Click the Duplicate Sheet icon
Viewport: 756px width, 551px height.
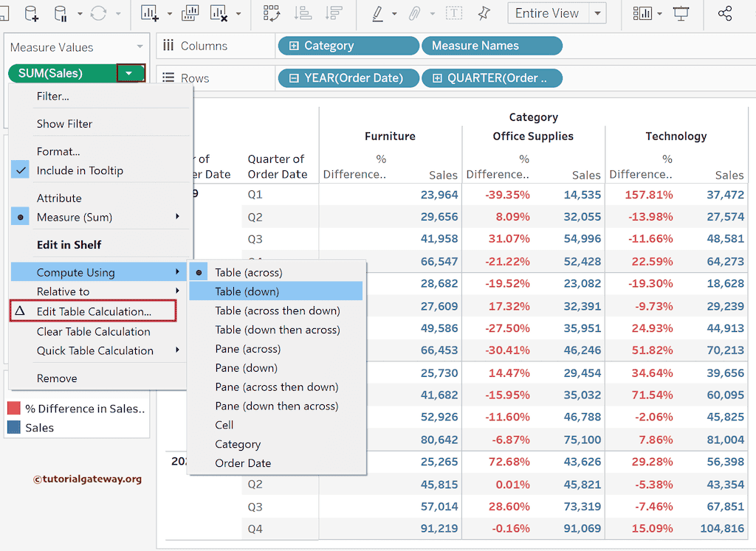pos(190,13)
